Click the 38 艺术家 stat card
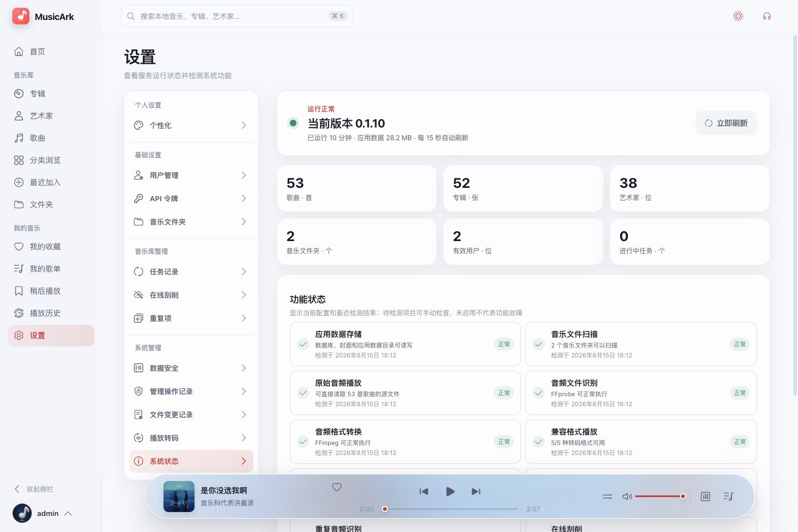This screenshot has width=798, height=532. click(x=690, y=188)
